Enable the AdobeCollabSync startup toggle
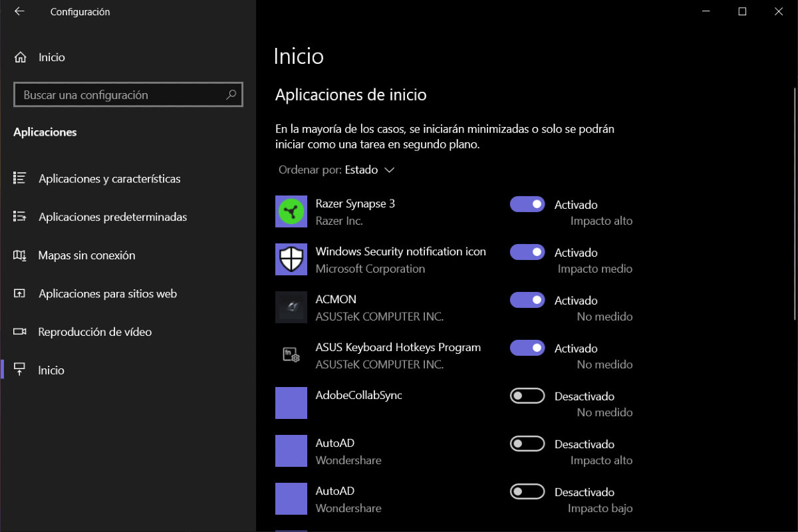The height and width of the screenshot is (532, 798). (527, 396)
